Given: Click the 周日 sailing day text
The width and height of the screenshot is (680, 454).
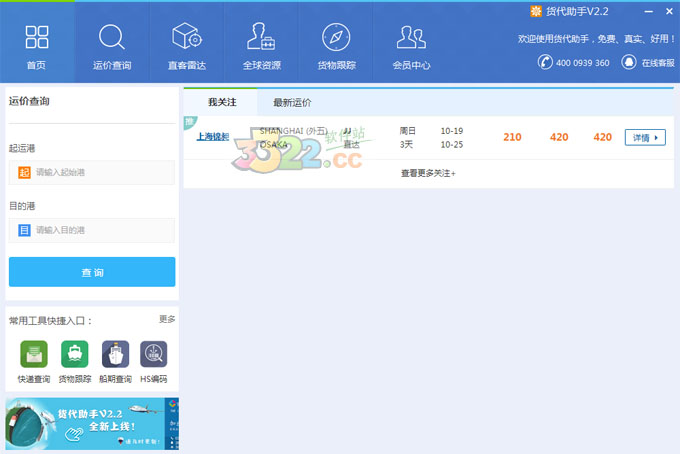Looking at the screenshot, I should (408, 131).
